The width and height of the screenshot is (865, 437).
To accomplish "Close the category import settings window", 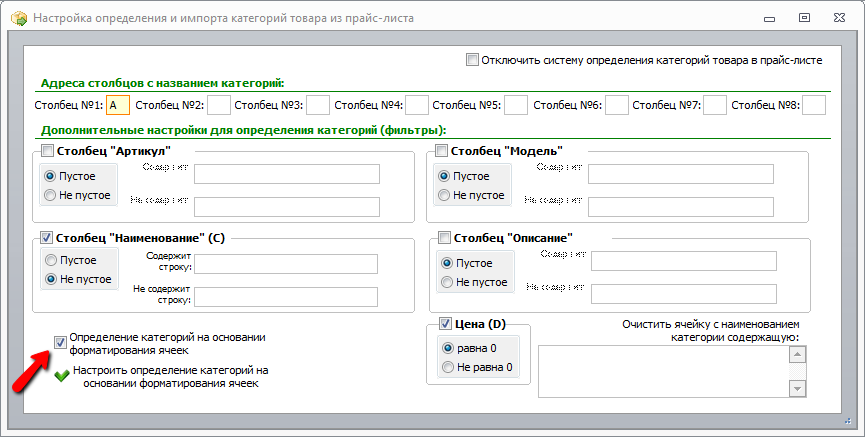I will [839, 18].
